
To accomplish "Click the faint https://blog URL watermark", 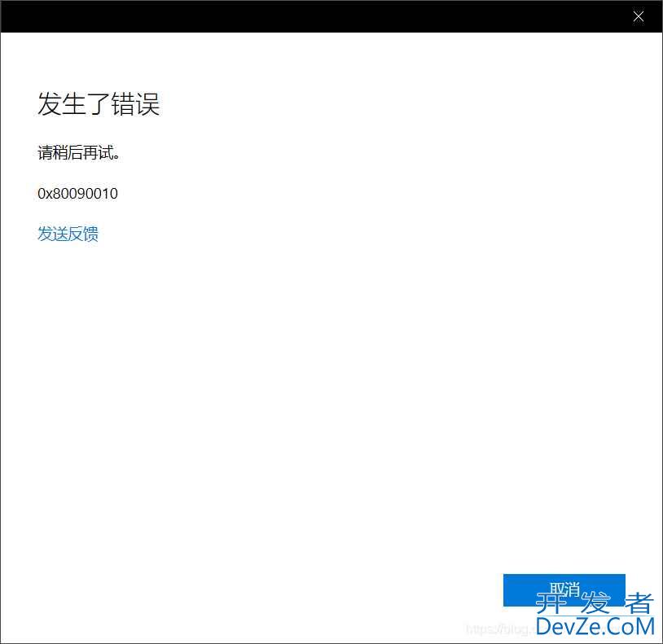I will pyautogui.click(x=497, y=629).
